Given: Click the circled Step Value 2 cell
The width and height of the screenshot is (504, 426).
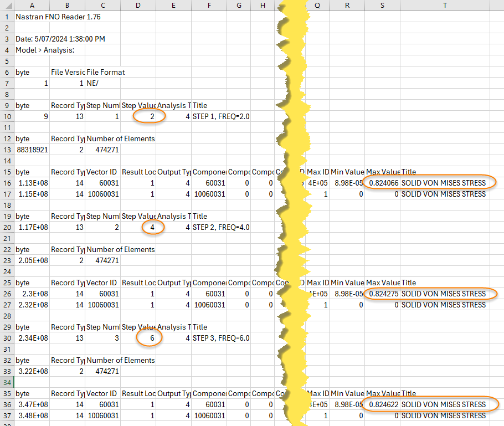Looking at the screenshot, I should [x=148, y=116].
